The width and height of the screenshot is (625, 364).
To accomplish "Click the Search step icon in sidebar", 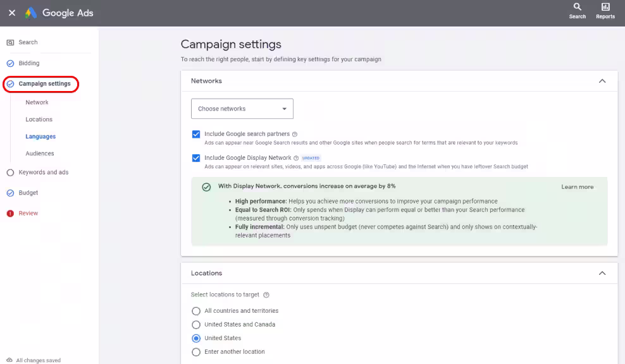I will 10,42.
